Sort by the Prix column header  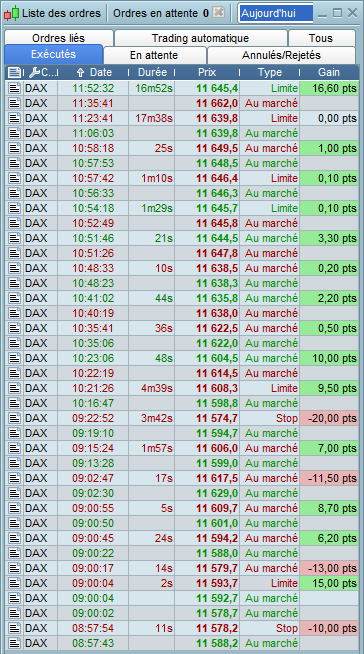[207, 73]
